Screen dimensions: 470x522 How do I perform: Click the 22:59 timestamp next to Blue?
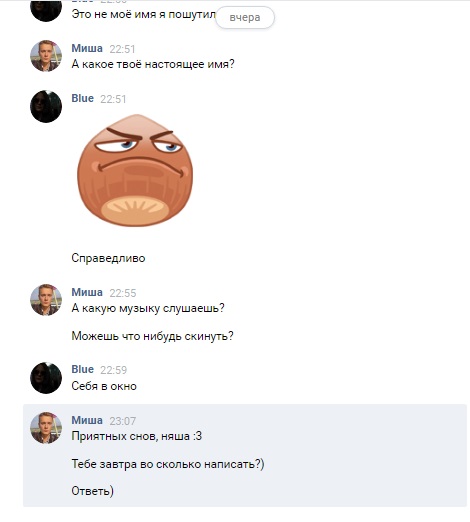[114, 370]
